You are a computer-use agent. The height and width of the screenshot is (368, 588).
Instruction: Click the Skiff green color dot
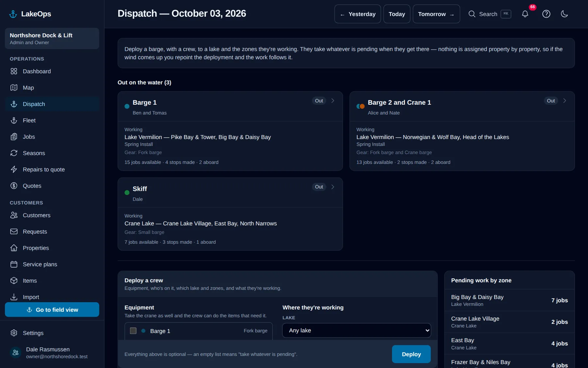[127, 193]
